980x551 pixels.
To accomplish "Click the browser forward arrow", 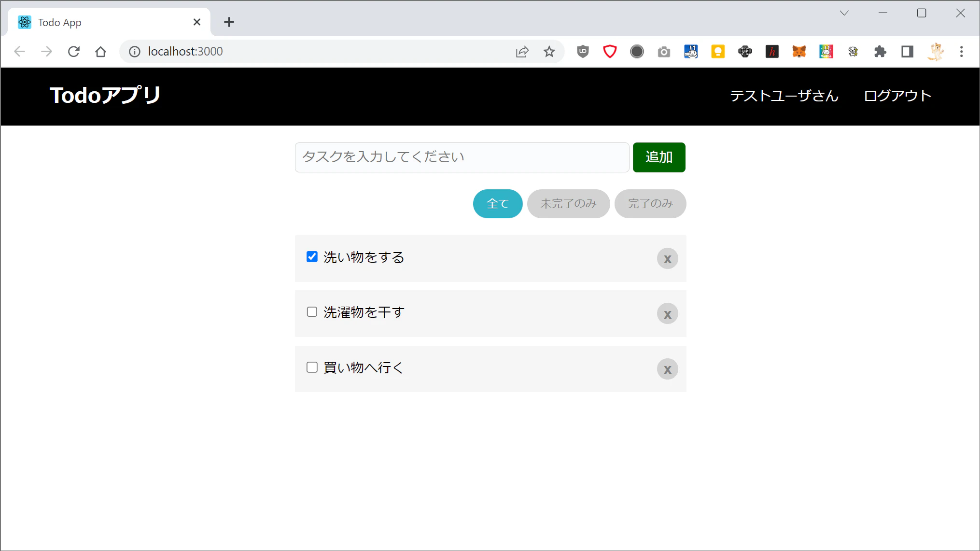I will click(x=46, y=52).
